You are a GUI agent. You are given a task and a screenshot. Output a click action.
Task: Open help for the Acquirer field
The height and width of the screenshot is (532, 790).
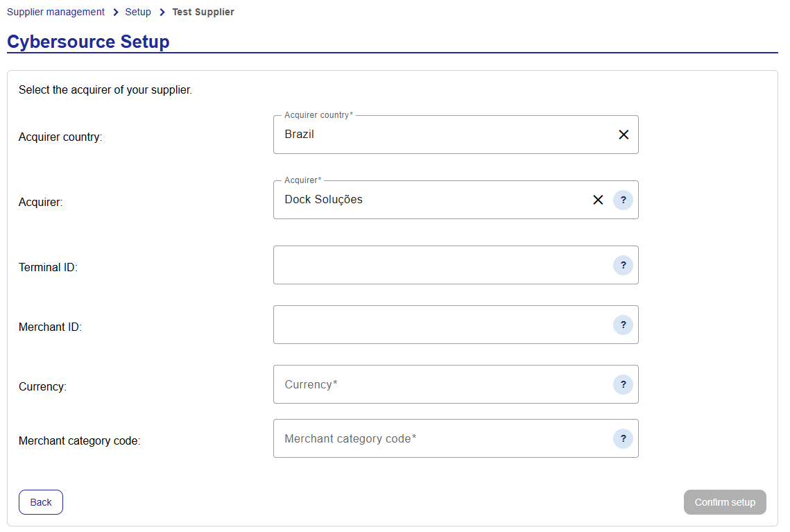(623, 200)
